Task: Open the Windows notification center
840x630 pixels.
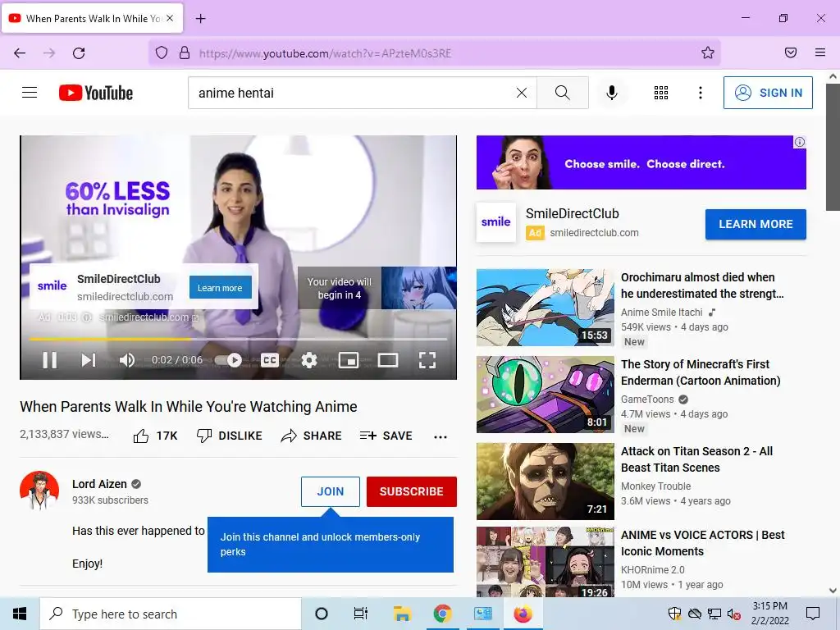Action: 813,614
